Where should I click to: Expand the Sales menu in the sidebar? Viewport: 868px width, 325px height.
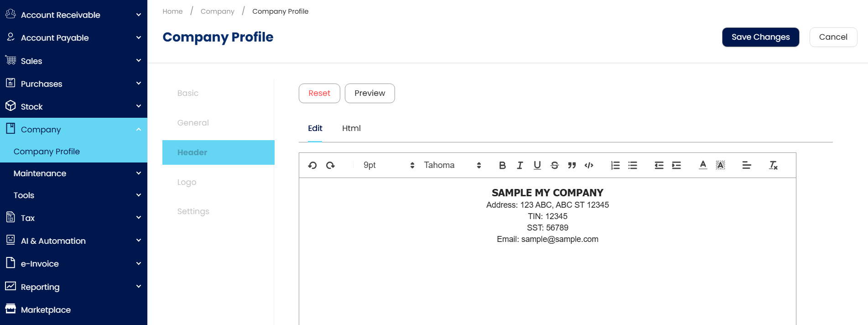(73, 61)
